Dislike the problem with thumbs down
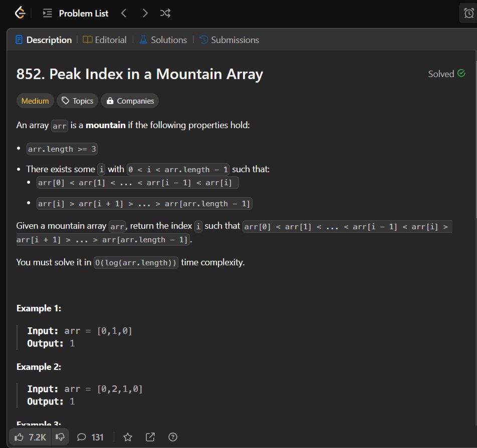This screenshot has height=448, width=477. (60, 437)
